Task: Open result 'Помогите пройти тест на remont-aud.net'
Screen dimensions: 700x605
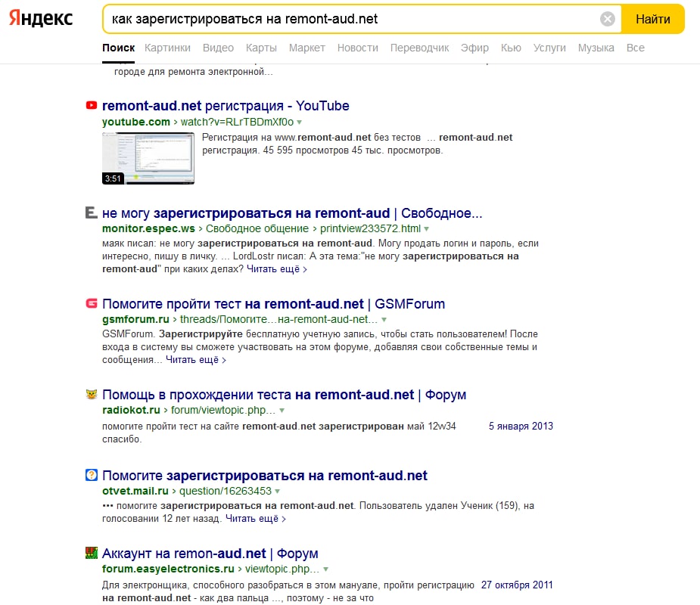Action: click(x=273, y=304)
